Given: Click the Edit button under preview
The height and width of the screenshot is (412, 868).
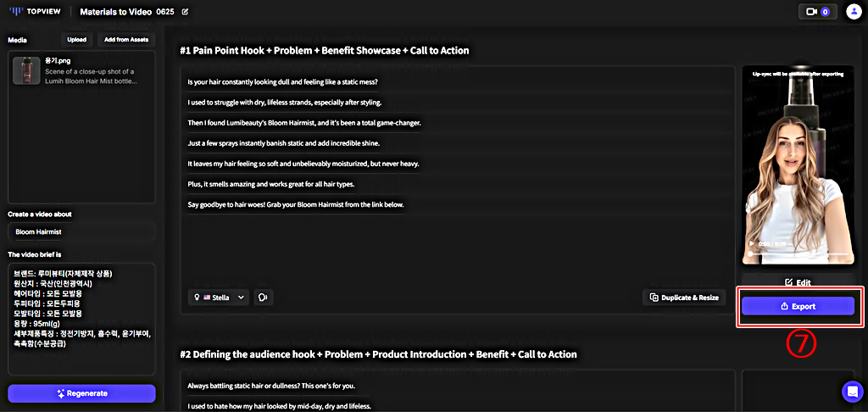Looking at the screenshot, I should 798,282.
